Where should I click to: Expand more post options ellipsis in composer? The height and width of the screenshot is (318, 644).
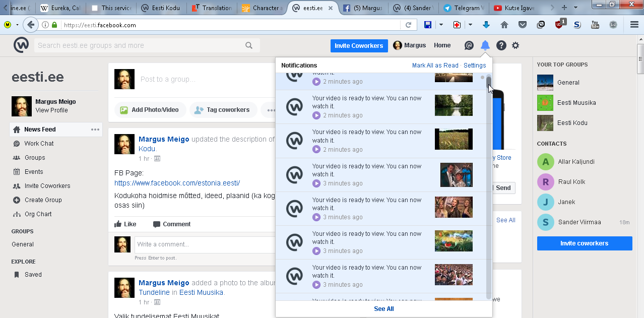pyautogui.click(x=271, y=110)
